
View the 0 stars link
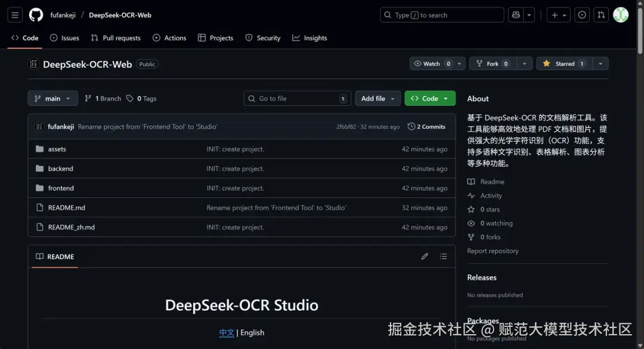pos(484,210)
